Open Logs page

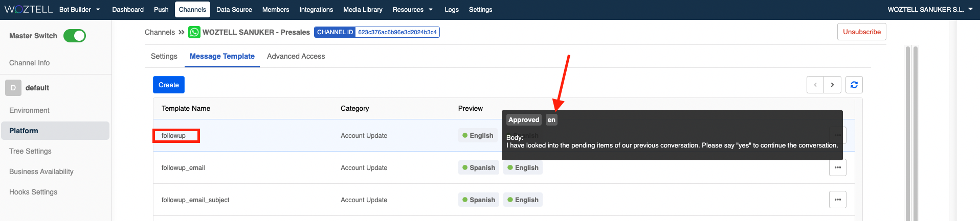pyautogui.click(x=452, y=9)
